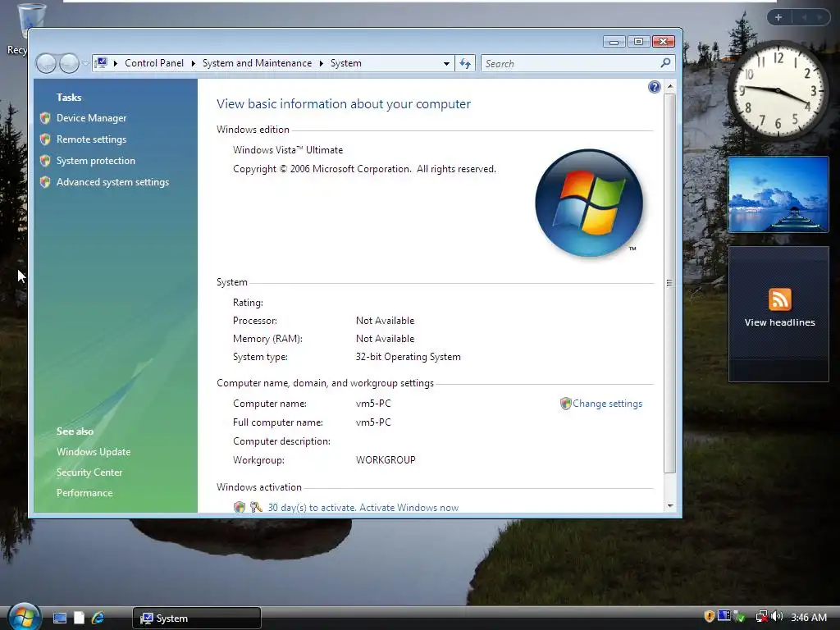Click View headlines in feed gadget
Viewport: 840px width, 630px height.
pos(779,322)
